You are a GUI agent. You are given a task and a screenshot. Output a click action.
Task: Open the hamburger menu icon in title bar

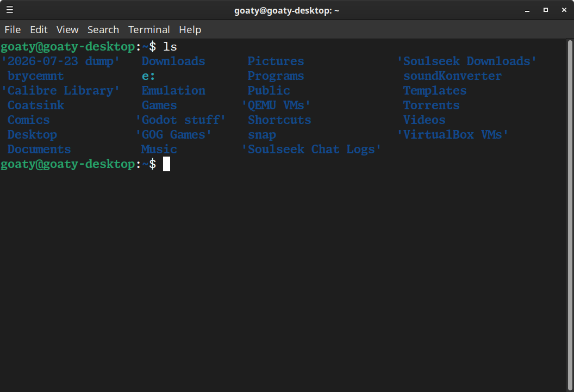(10, 10)
